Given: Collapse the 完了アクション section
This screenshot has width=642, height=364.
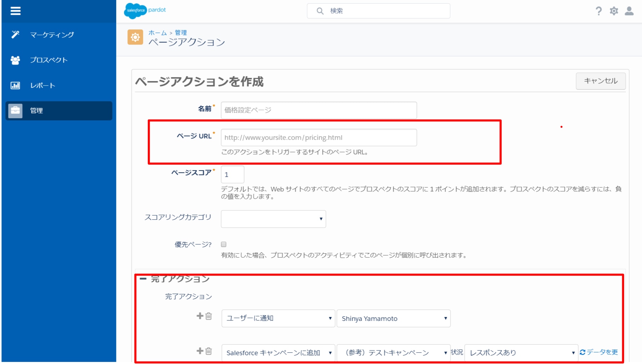Looking at the screenshot, I should click(143, 279).
